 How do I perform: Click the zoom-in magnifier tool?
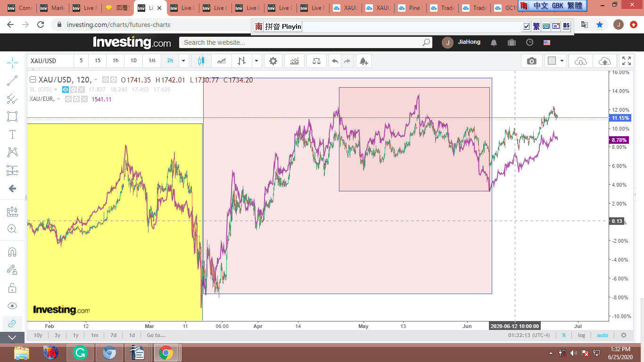coord(12,229)
